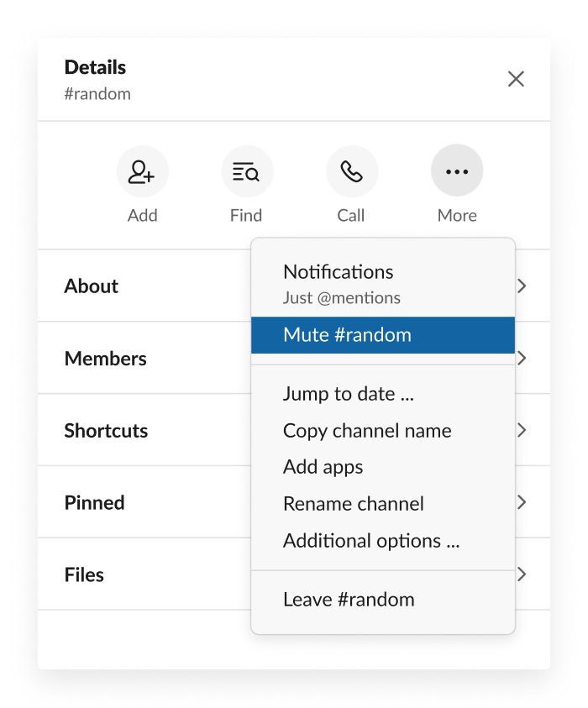The height and width of the screenshot is (708, 588).
Task: Select Leave #random from the menu
Action: tap(349, 600)
